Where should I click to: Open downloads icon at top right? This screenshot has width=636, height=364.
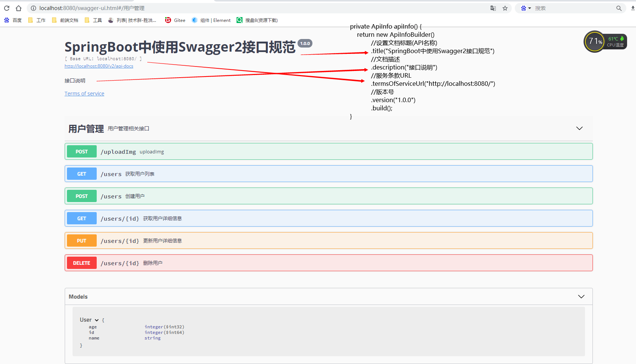[x=633, y=8]
